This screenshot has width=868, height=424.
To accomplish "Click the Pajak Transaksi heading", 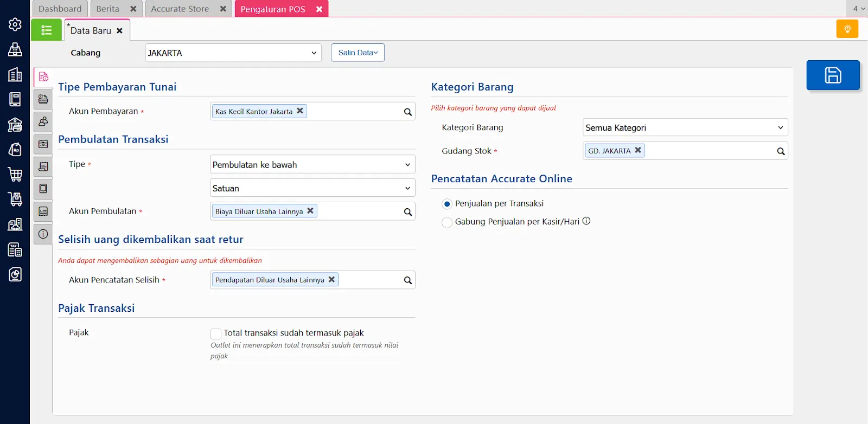I will click(x=97, y=308).
